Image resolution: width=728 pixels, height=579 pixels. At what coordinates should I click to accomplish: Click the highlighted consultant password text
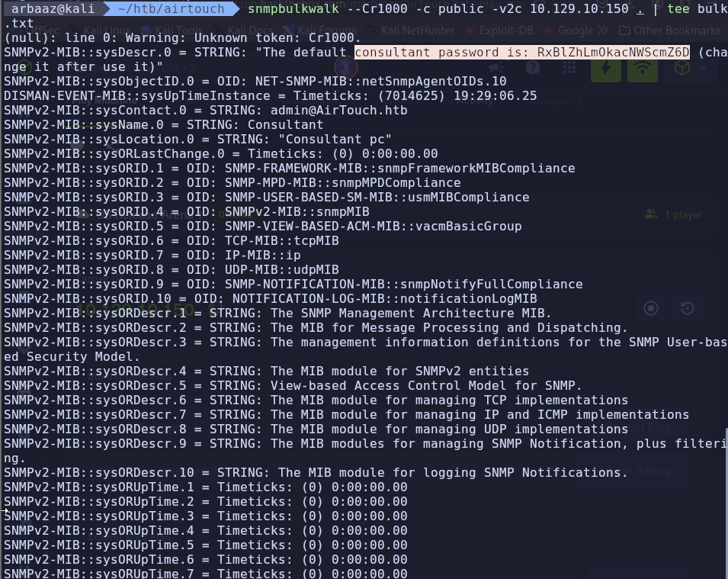tap(522, 52)
